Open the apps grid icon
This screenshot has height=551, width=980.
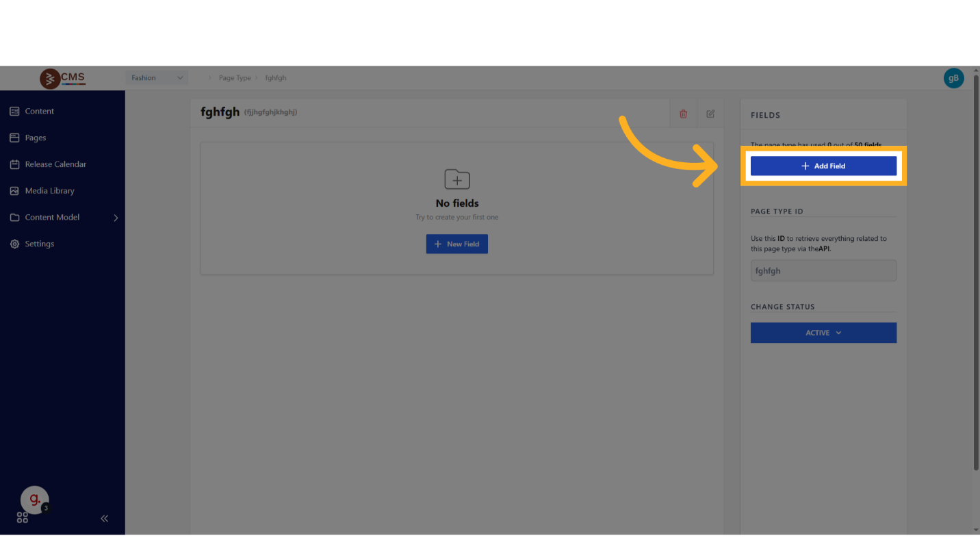click(x=23, y=518)
